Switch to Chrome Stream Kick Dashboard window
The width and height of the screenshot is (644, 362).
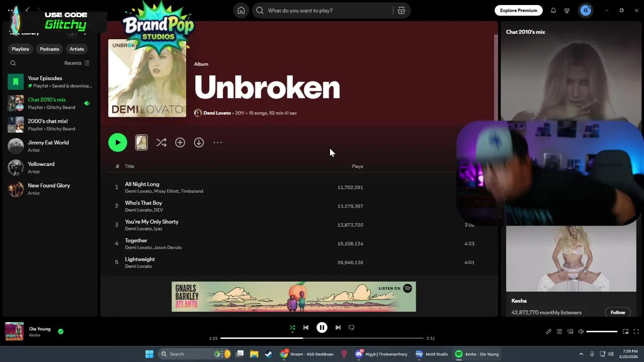coord(307,354)
